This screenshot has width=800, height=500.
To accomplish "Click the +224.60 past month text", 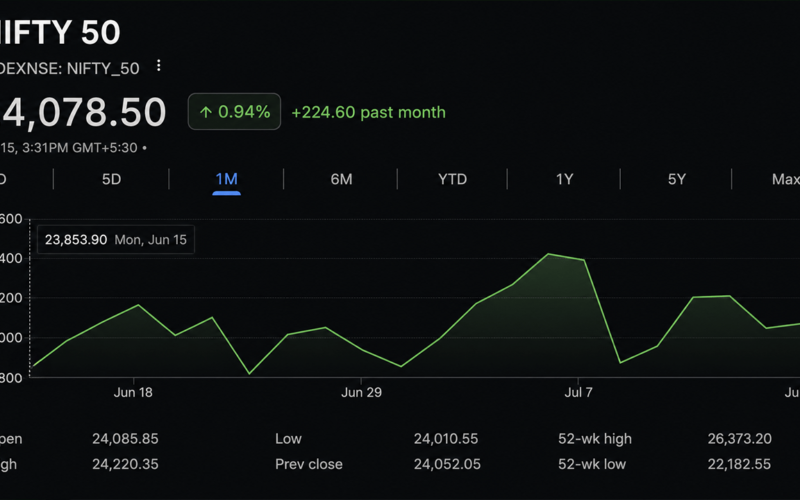I will tap(368, 112).
